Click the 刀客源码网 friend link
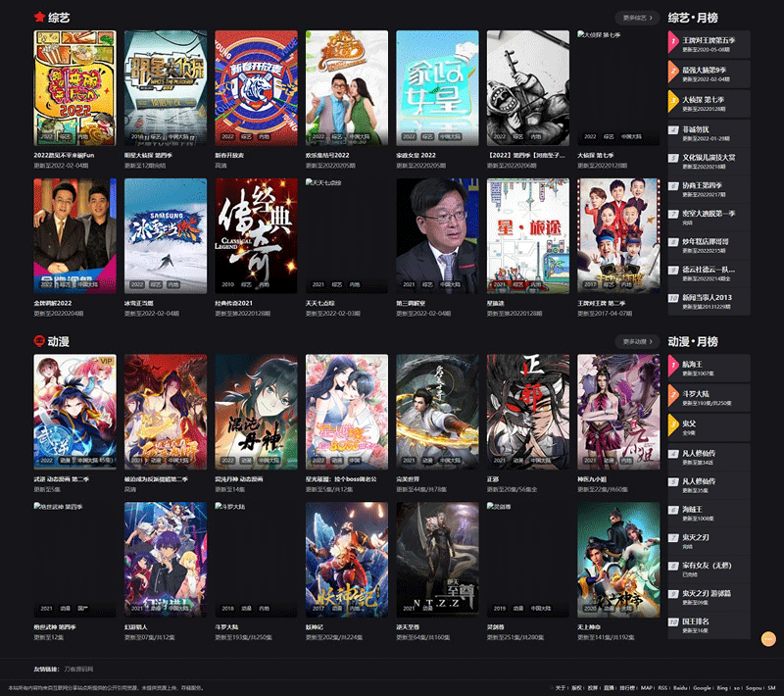This screenshot has width=784, height=696. click(x=78, y=669)
